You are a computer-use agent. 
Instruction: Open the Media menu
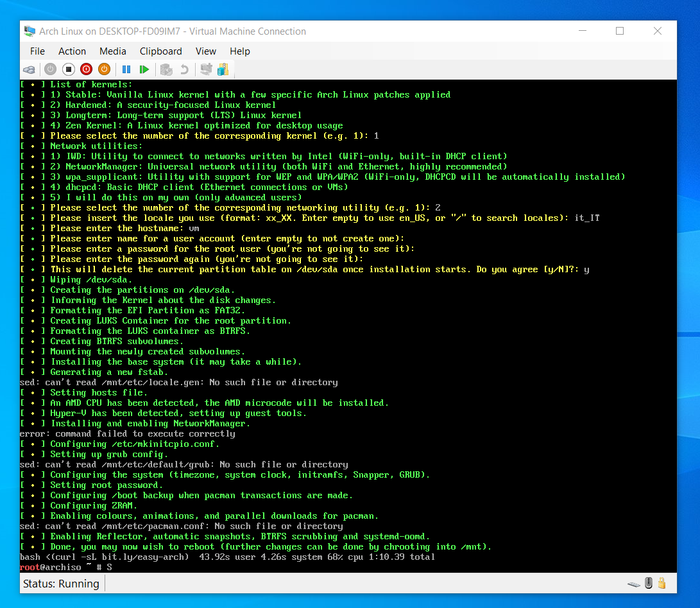coord(112,51)
